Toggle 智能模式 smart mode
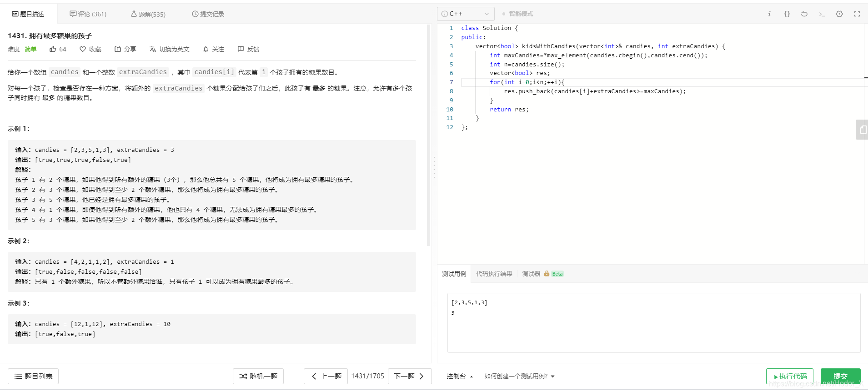 click(517, 14)
